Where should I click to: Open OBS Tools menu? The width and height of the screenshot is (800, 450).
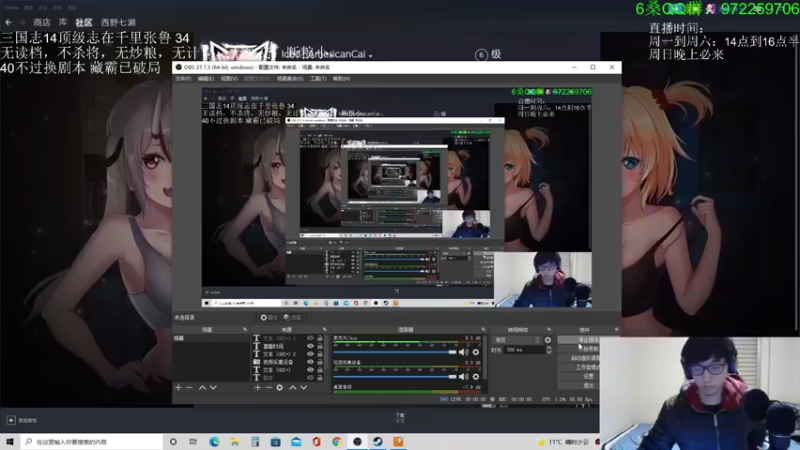pos(318,79)
